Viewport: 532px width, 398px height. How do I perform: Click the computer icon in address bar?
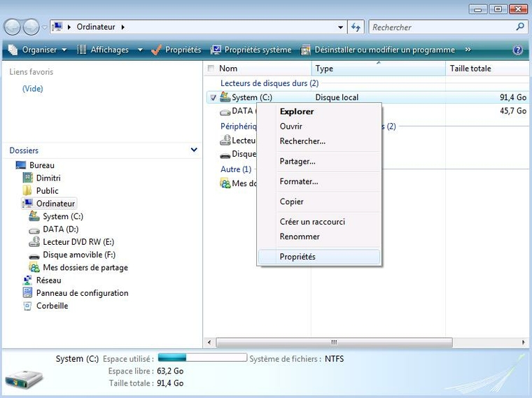click(57, 27)
